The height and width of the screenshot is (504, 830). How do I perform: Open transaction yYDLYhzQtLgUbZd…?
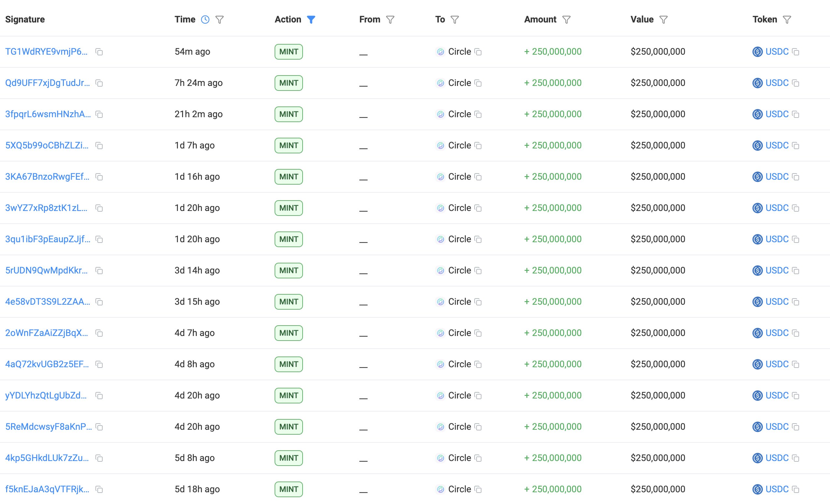46,395
